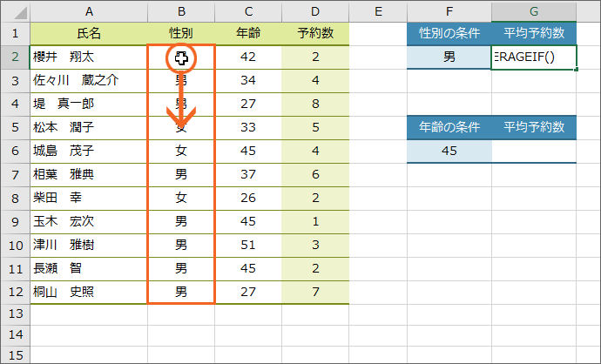The height and width of the screenshot is (364, 601).
Task: Select column F header
Action: pyautogui.click(x=449, y=11)
